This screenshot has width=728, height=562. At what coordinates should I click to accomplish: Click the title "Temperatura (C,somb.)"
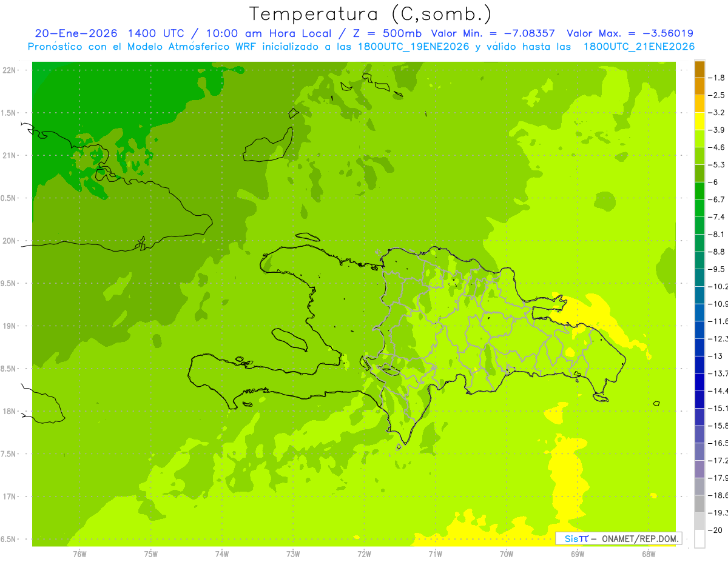point(370,14)
